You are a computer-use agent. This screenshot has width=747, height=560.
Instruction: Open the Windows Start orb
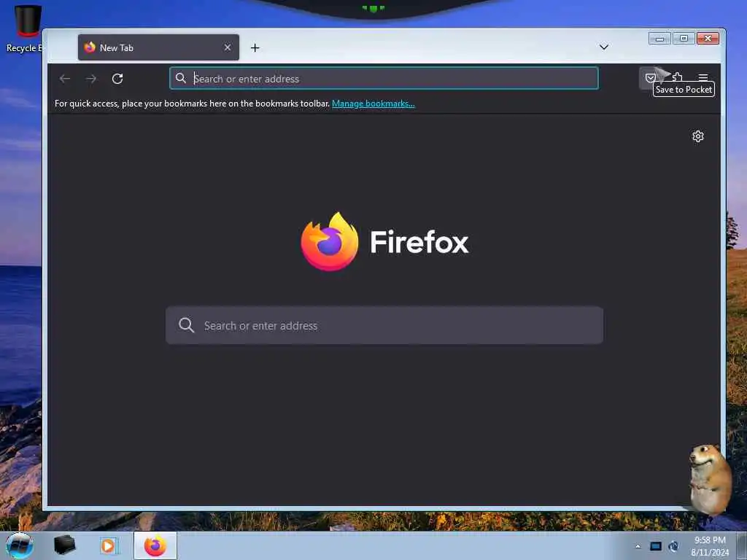pyautogui.click(x=20, y=545)
